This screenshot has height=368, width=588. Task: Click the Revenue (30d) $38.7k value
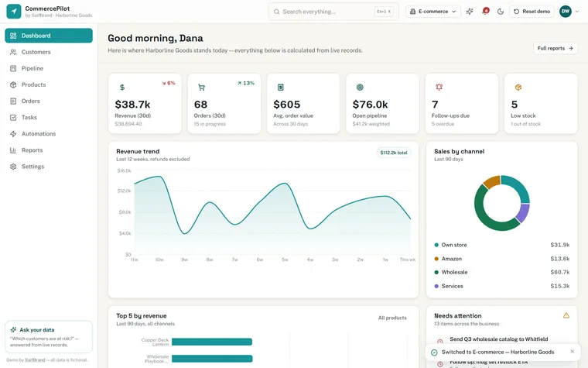click(132, 105)
